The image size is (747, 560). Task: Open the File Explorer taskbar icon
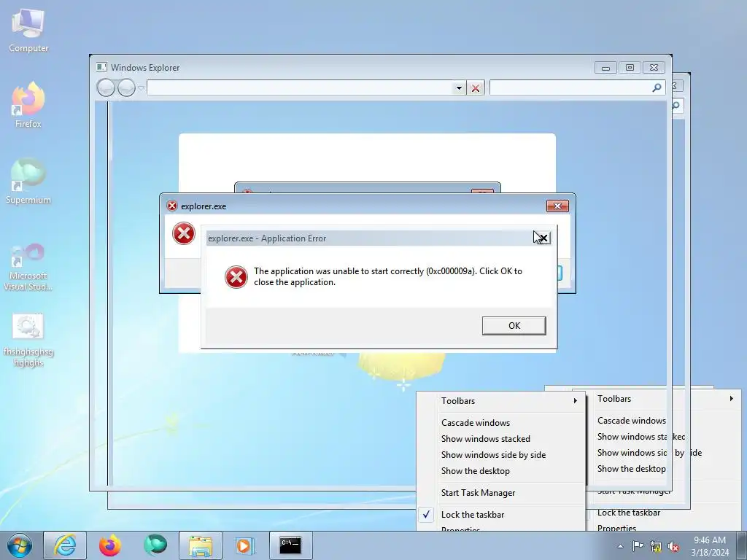[201, 545]
